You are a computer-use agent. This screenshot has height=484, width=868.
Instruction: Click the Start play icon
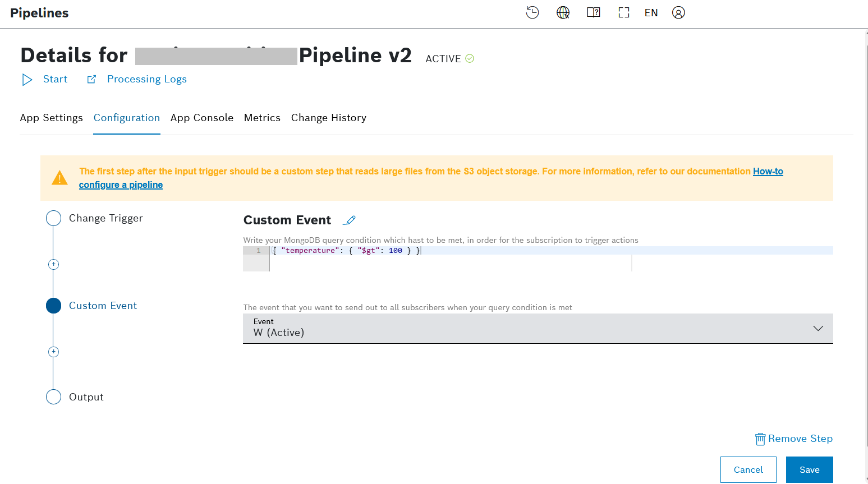[27, 80]
